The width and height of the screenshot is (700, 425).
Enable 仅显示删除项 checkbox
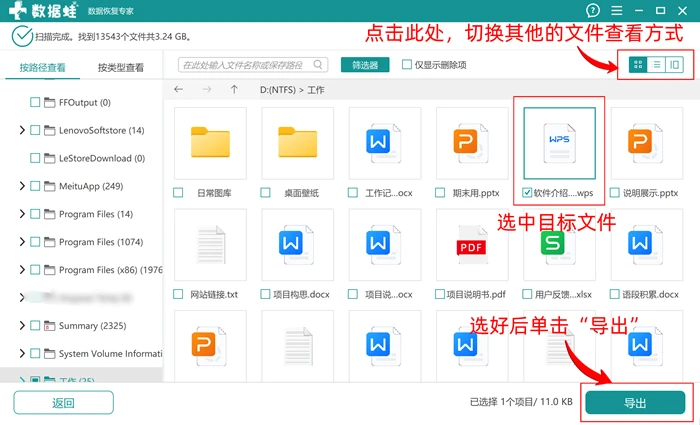point(407,65)
